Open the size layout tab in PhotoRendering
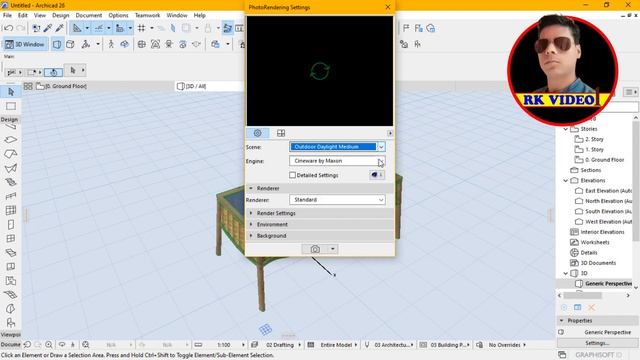Image resolution: width=640 pixels, height=360 pixels. click(281, 133)
